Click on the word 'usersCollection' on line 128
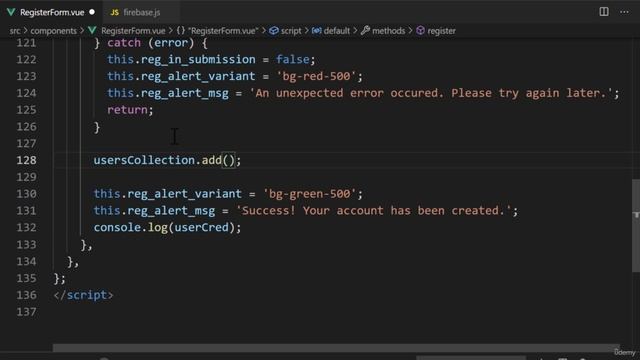 point(144,160)
